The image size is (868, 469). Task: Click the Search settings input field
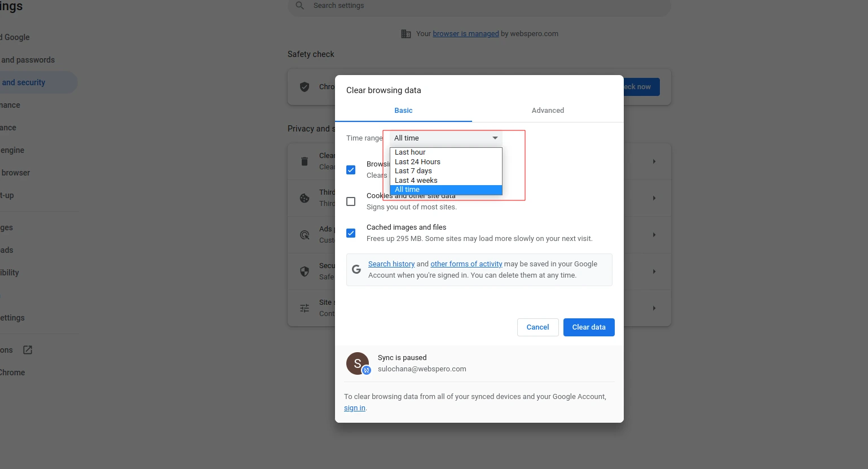479,6
